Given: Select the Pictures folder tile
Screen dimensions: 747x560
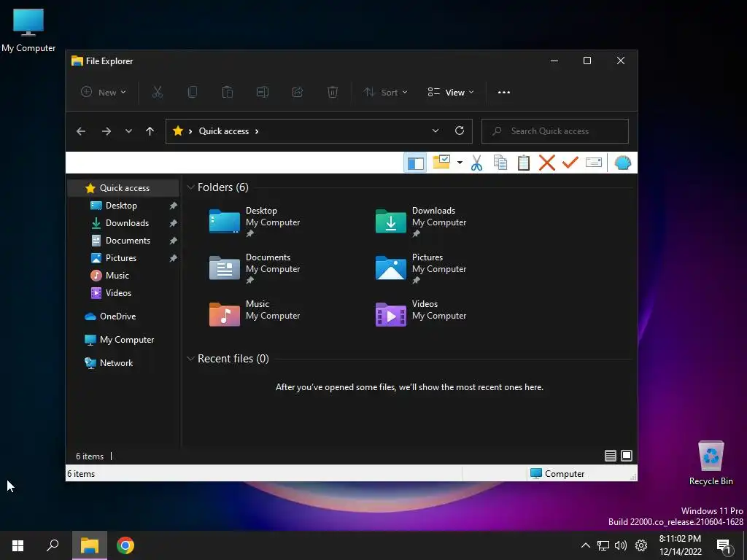Looking at the screenshot, I should [x=421, y=268].
